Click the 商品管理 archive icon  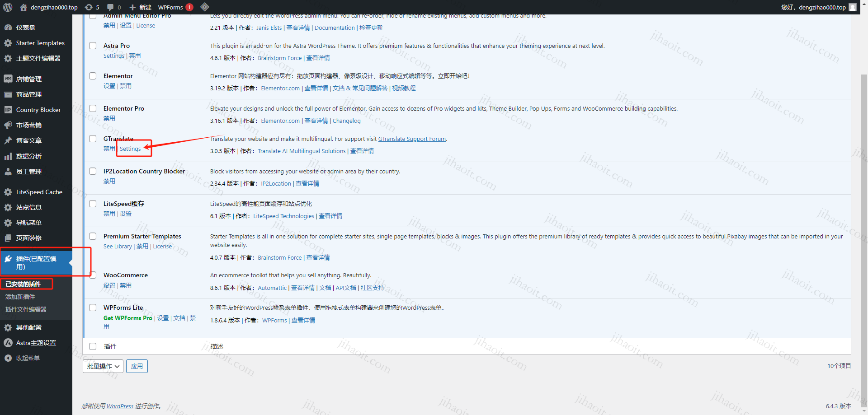(x=8, y=94)
